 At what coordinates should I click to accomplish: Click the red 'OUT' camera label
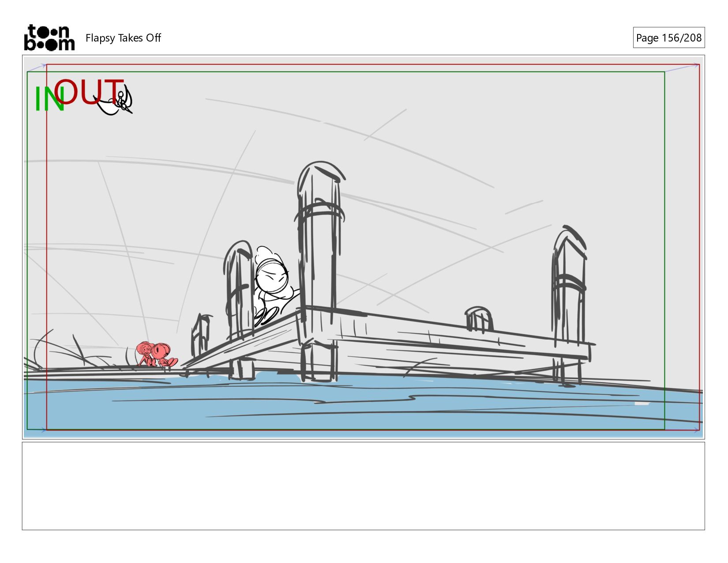pos(90,92)
